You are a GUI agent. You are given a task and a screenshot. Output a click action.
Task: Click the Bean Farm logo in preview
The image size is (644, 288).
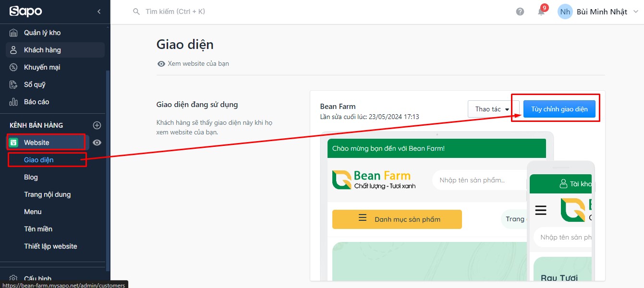(x=374, y=180)
